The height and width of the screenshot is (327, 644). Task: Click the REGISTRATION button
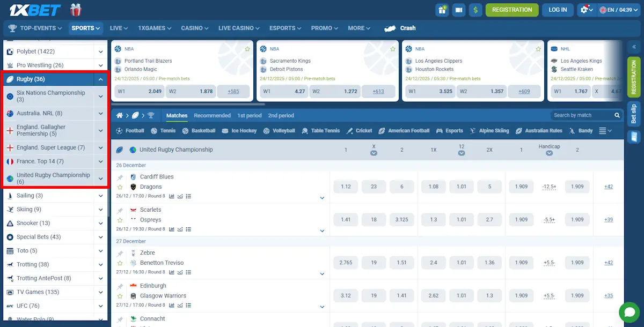pyautogui.click(x=512, y=10)
